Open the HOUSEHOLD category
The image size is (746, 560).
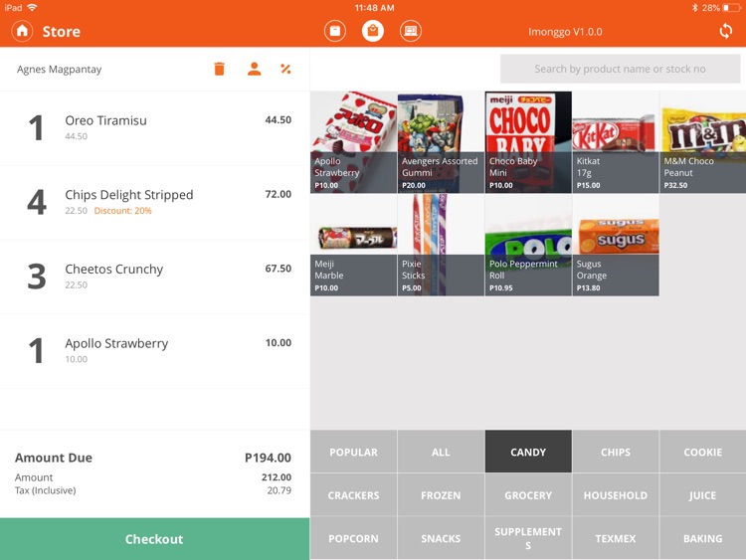pos(616,494)
